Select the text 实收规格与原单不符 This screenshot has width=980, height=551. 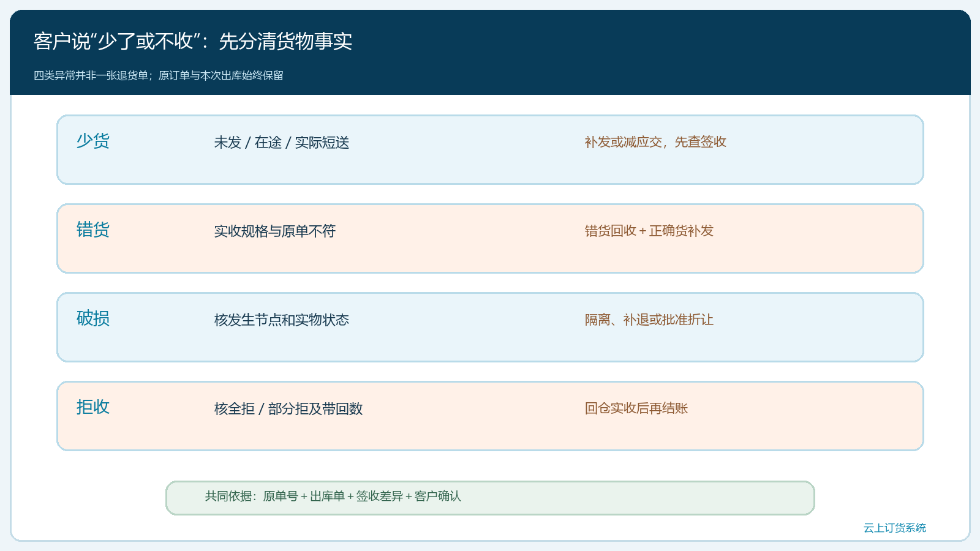(x=275, y=231)
